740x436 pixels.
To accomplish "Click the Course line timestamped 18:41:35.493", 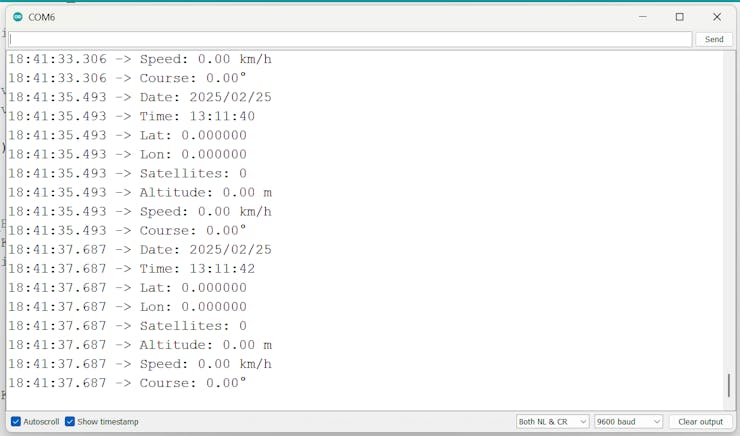I will pyautogui.click(x=127, y=230).
